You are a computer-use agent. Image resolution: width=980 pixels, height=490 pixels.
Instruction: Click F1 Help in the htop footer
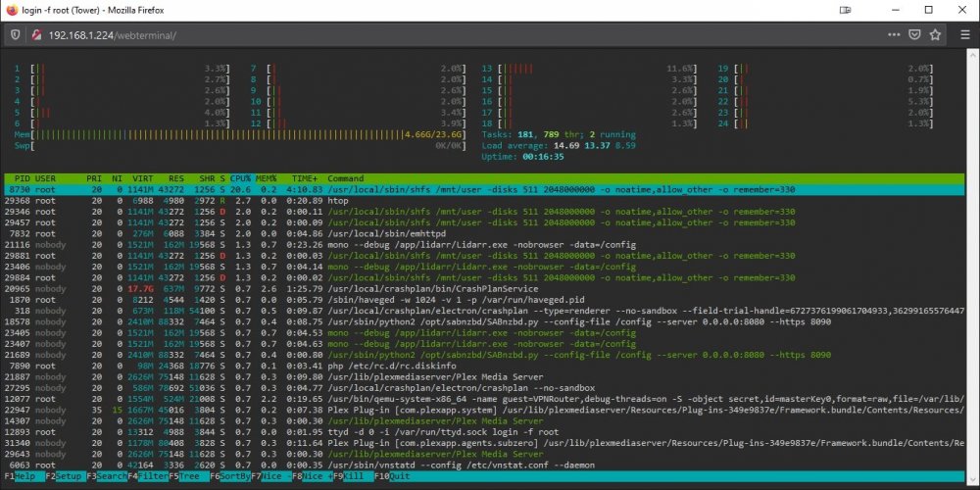pyautogui.click(x=24, y=476)
